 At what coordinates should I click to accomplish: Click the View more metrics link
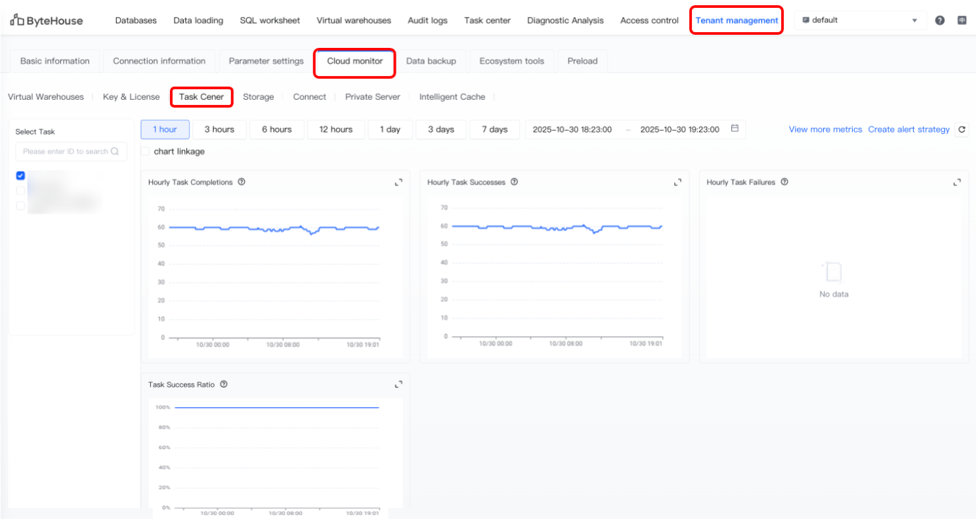825,130
